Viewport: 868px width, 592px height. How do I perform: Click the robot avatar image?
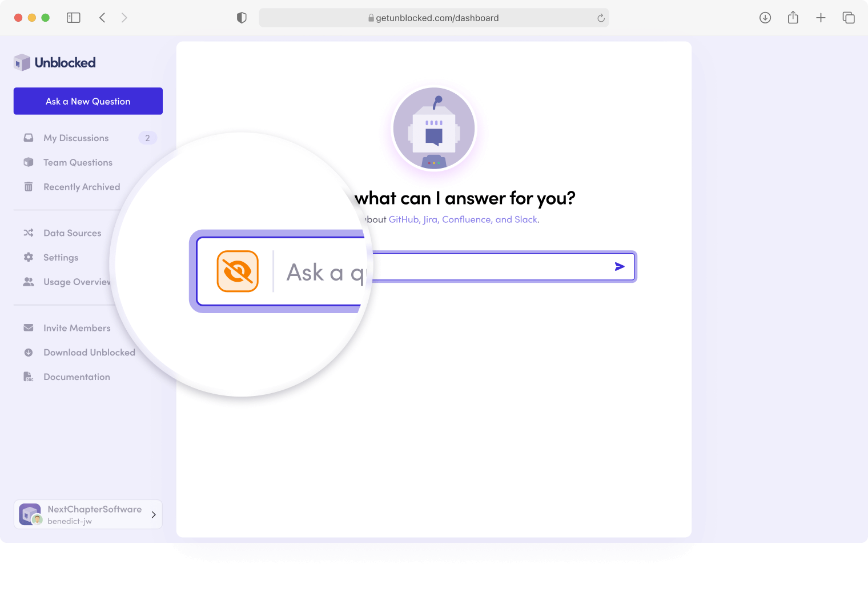click(x=434, y=129)
